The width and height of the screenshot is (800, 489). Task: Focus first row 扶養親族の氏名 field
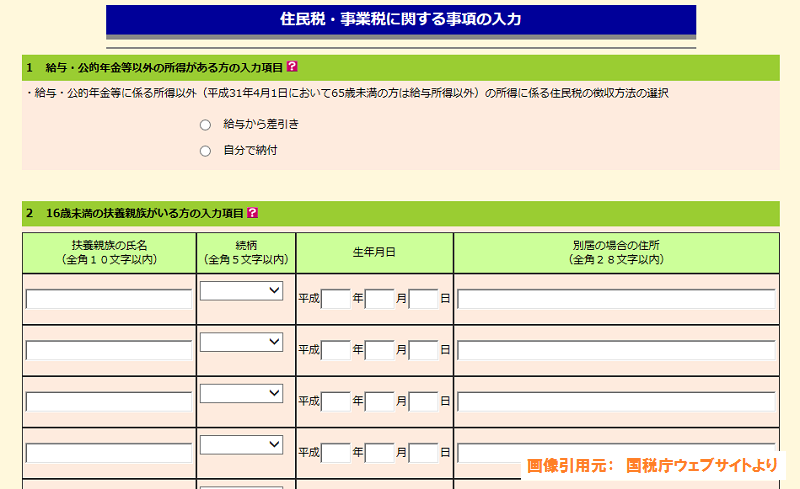[x=109, y=299]
